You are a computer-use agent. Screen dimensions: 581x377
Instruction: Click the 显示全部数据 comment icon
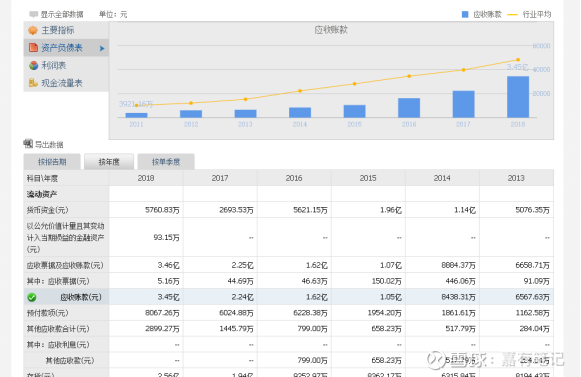tap(33, 14)
